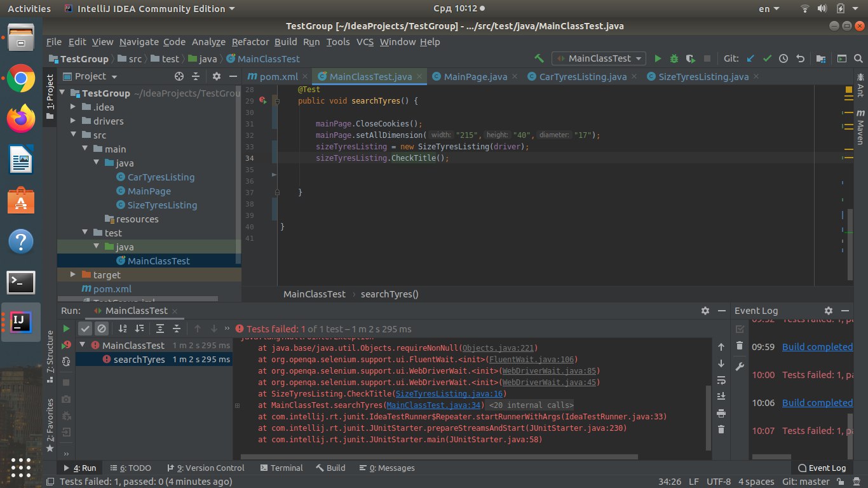Open Firefox from Ubuntu dock
This screenshot has height=488, width=868.
coord(21,119)
